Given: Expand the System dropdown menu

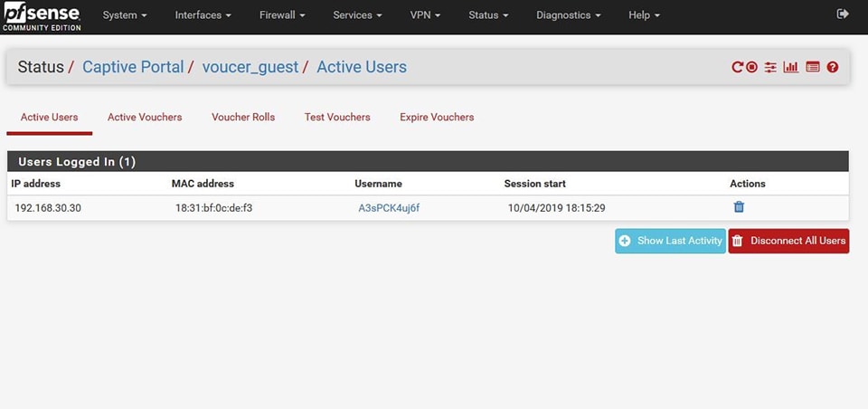Looking at the screenshot, I should pyautogui.click(x=125, y=15).
